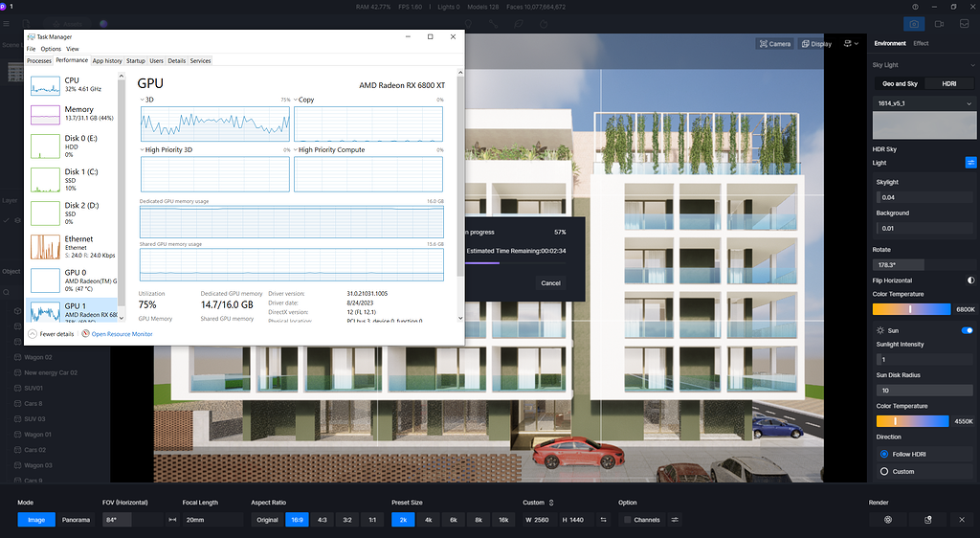
Task: Open the 1614_v5_1 HDRI dropdown
Action: pos(924,103)
